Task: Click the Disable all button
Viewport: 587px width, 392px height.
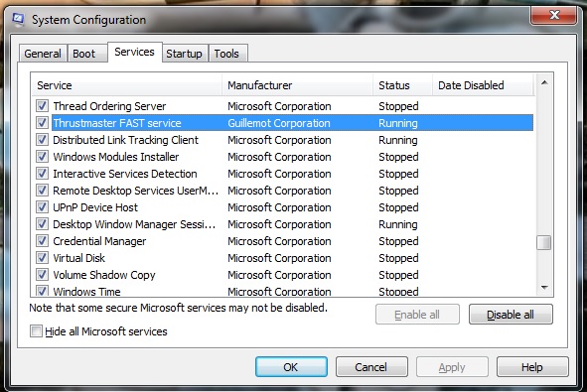Action: (x=511, y=315)
